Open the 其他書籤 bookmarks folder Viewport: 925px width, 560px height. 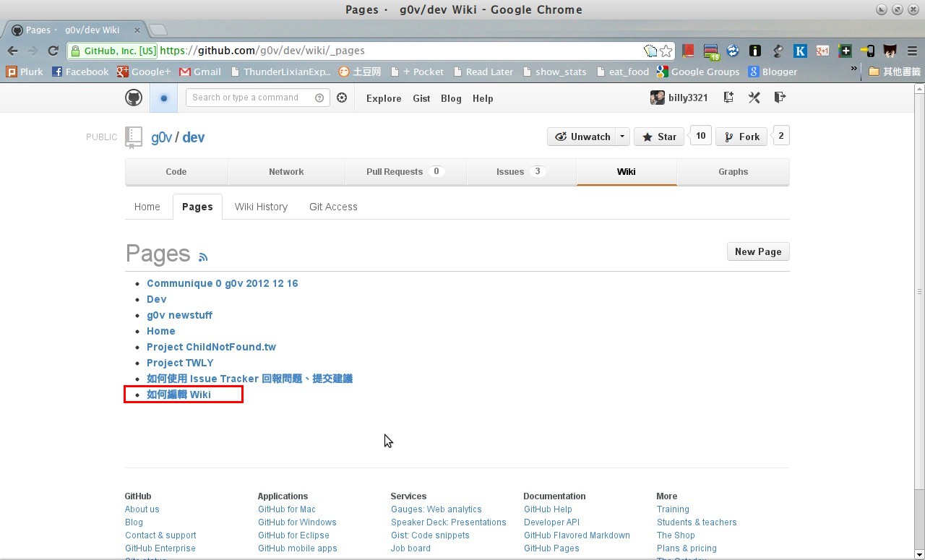895,72
